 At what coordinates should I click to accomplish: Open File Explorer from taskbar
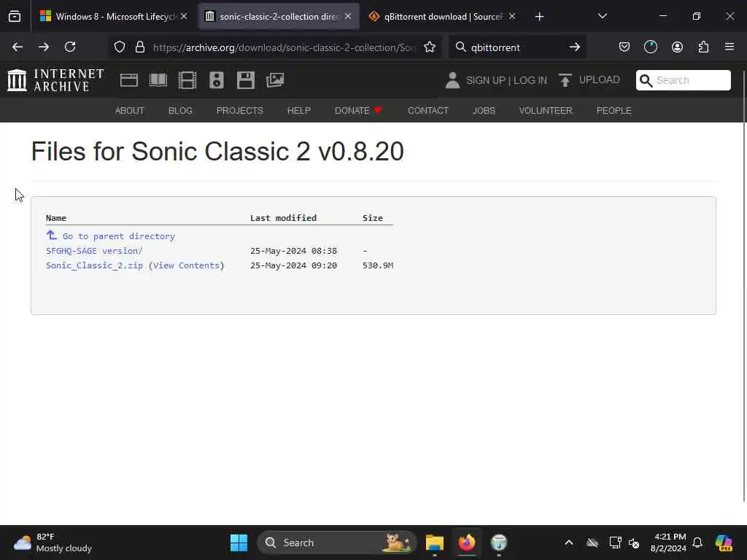435,542
